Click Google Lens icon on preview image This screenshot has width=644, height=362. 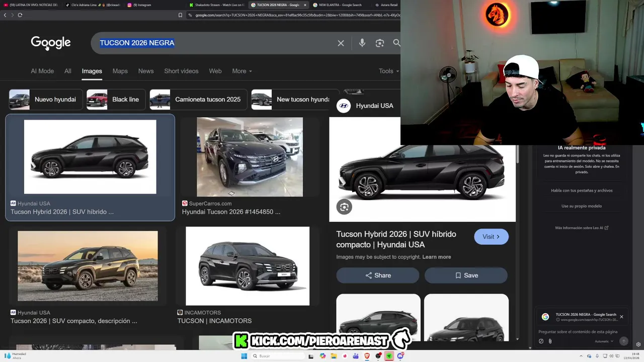pyautogui.click(x=344, y=207)
